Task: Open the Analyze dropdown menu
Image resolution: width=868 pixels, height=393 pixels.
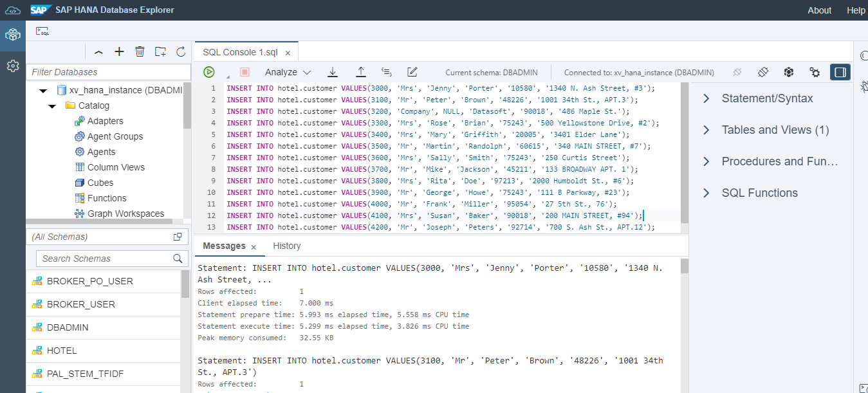Action: 288,73
